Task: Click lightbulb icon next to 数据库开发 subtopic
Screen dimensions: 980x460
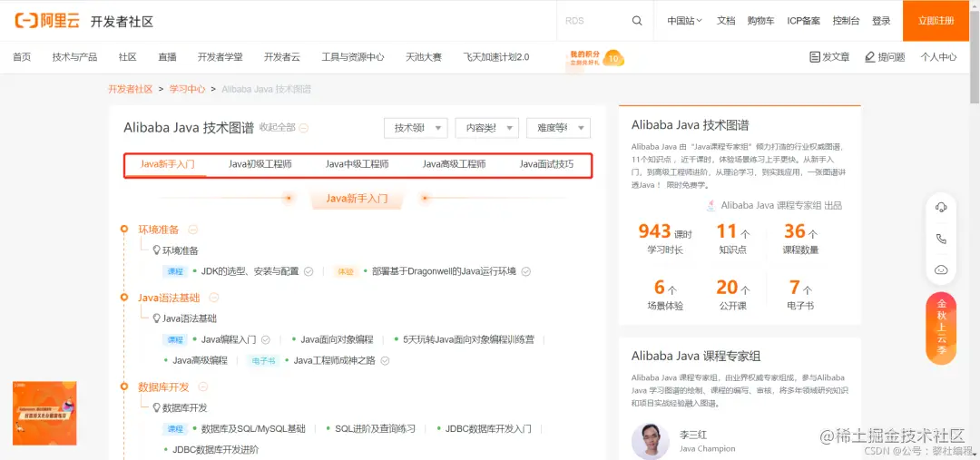Action: click(x=157, y=407)
